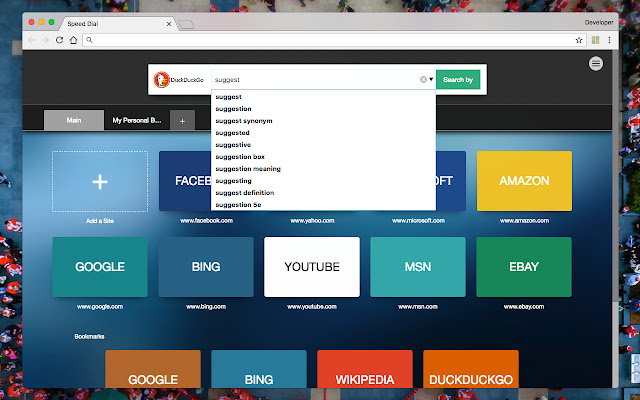Open the Speed Dial extension icon
Viewport: 640px width, 400px height.
tap(596, 40)
